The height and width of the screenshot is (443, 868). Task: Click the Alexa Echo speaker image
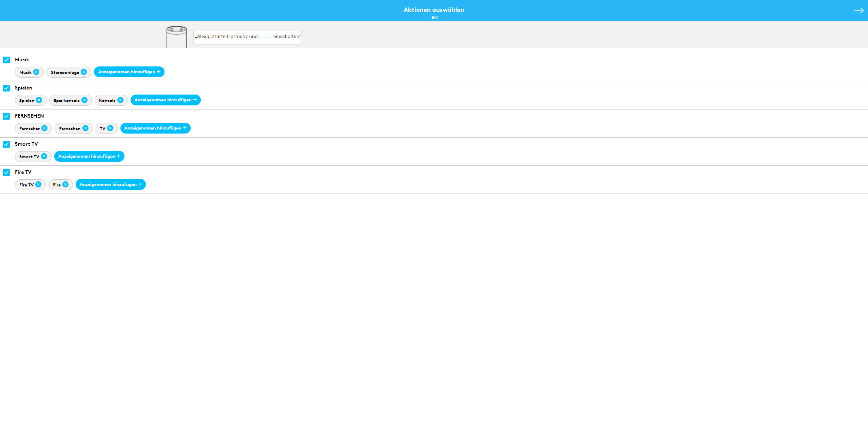point(176,37)
